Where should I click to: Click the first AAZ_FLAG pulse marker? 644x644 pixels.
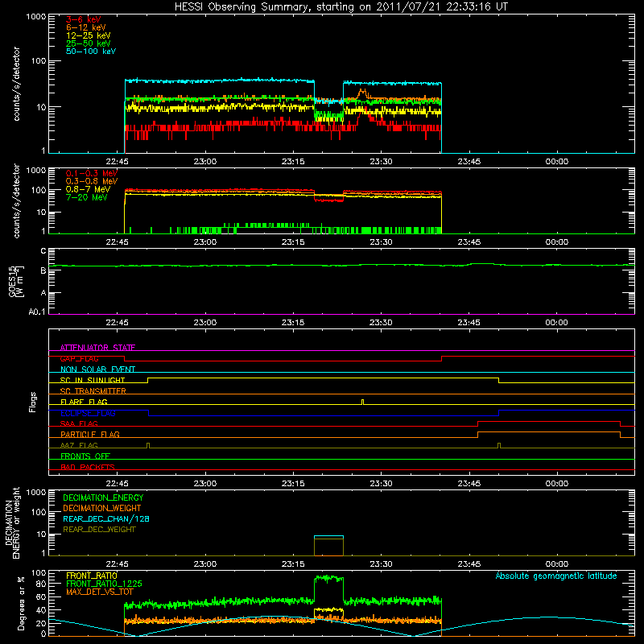[x=148, y=445]
